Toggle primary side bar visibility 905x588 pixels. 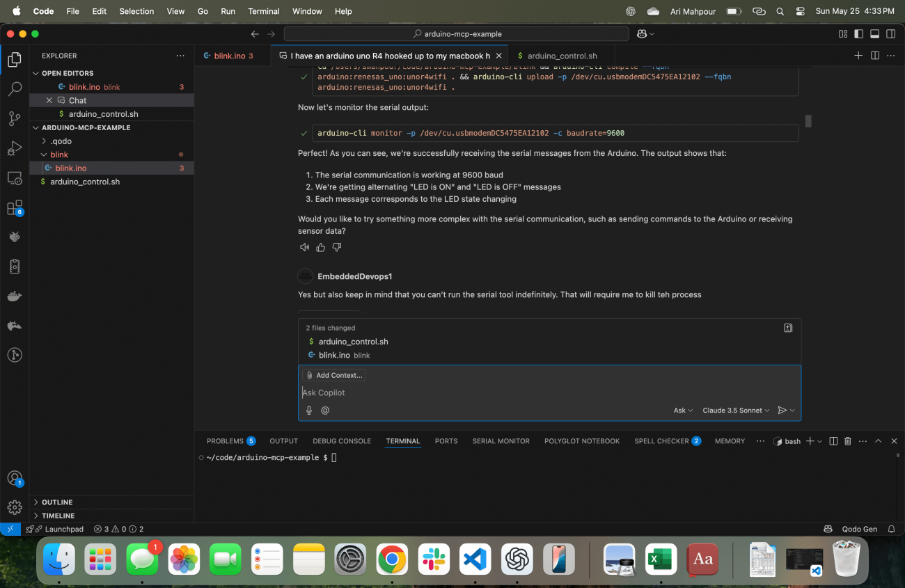click(859, 33)
